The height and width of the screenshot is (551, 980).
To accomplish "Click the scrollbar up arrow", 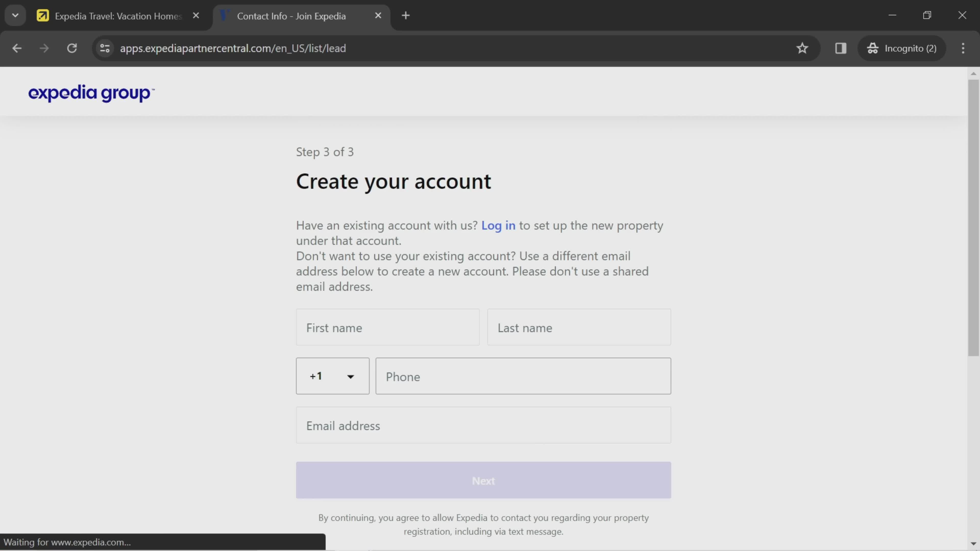I will tap(973, 73).
